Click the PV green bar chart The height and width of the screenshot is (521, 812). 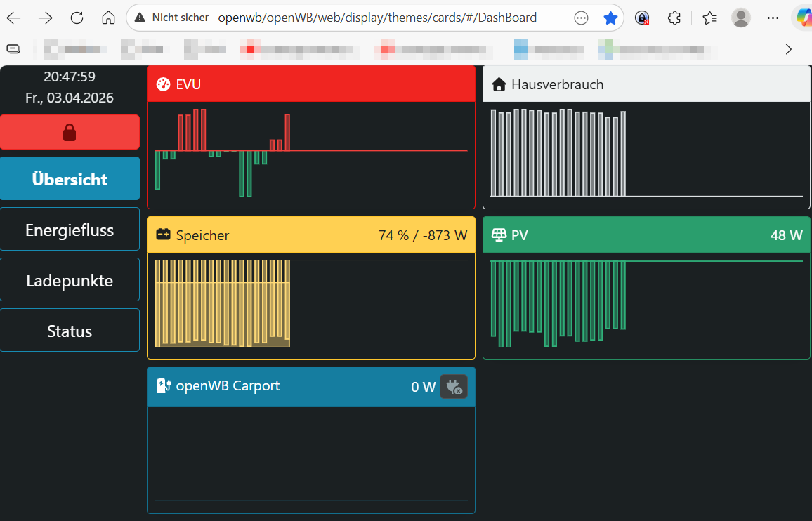click(646, 303)
